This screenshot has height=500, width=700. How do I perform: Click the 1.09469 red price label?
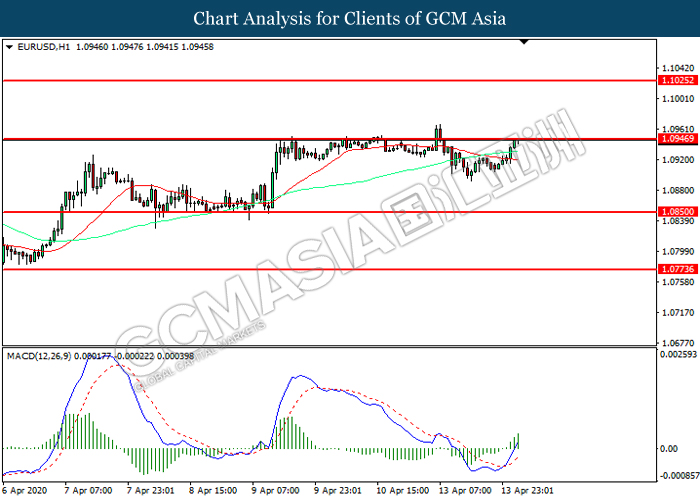(678, 139)
